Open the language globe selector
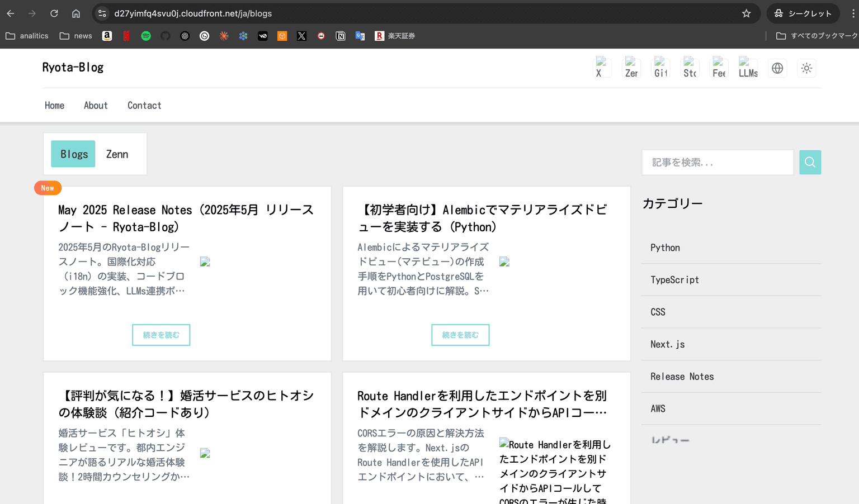 click(x=777, y=68)
